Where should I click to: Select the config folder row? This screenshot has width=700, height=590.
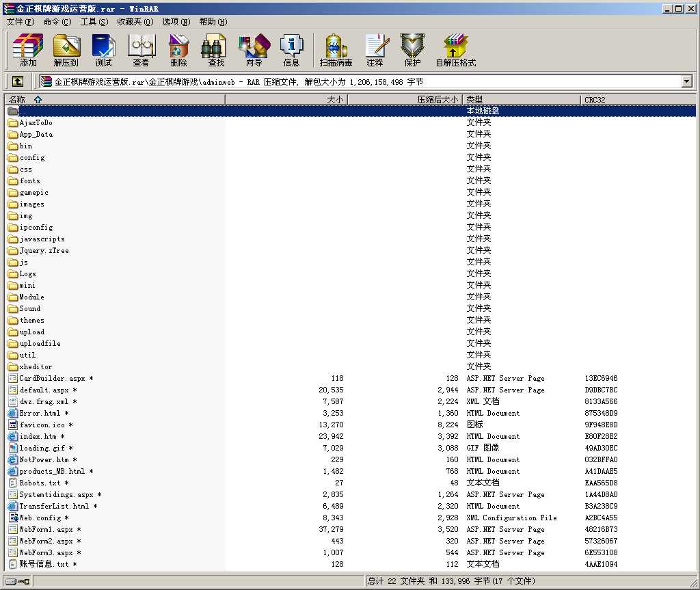pos(351,157)
